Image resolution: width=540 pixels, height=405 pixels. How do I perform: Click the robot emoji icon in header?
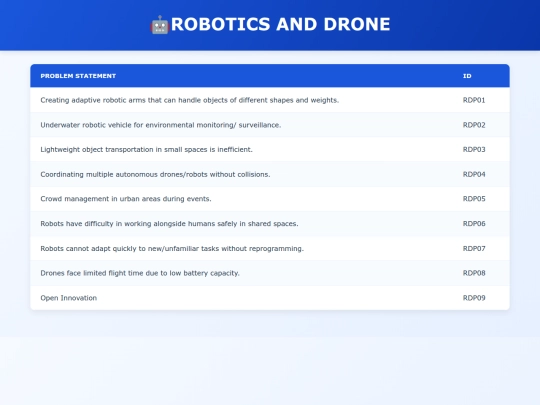click(160, 25)
